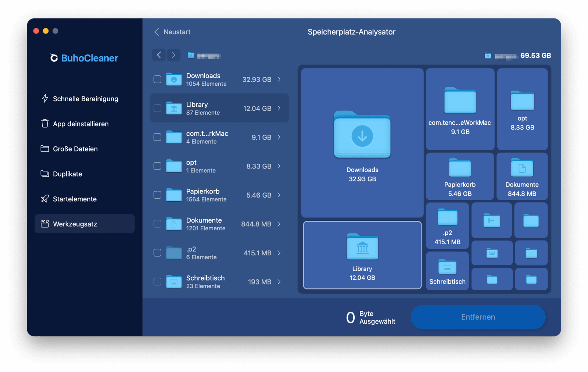Expand .p2 via its chevron arrow
588x372 pixels.
(279, 253)
